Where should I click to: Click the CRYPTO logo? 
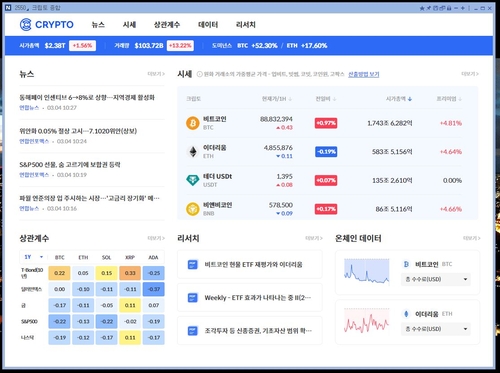coord(46,25)
